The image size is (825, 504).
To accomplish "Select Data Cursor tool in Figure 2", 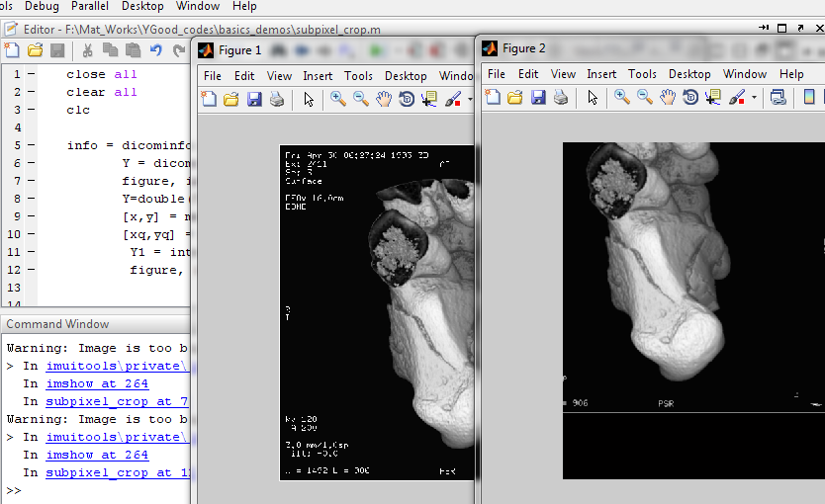I will click(x=713, y=97).
